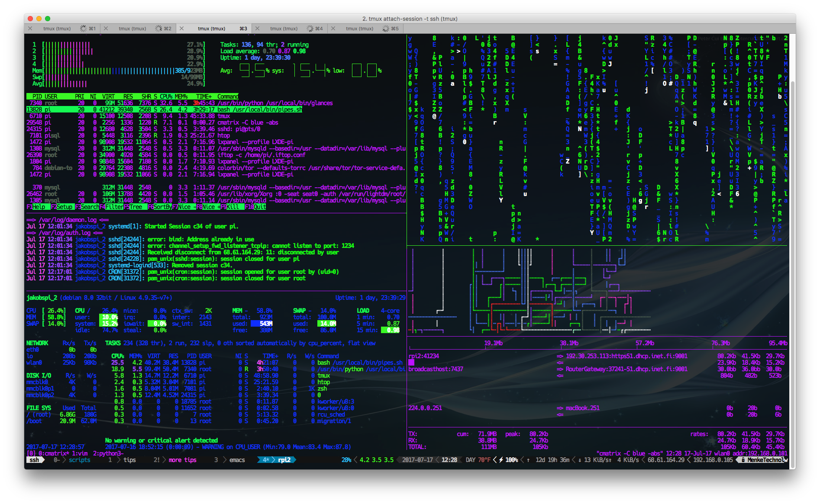Viewport: 820px width, 504px height.
Task: Switch to tmux window 2 more tips
Action: 175,460
